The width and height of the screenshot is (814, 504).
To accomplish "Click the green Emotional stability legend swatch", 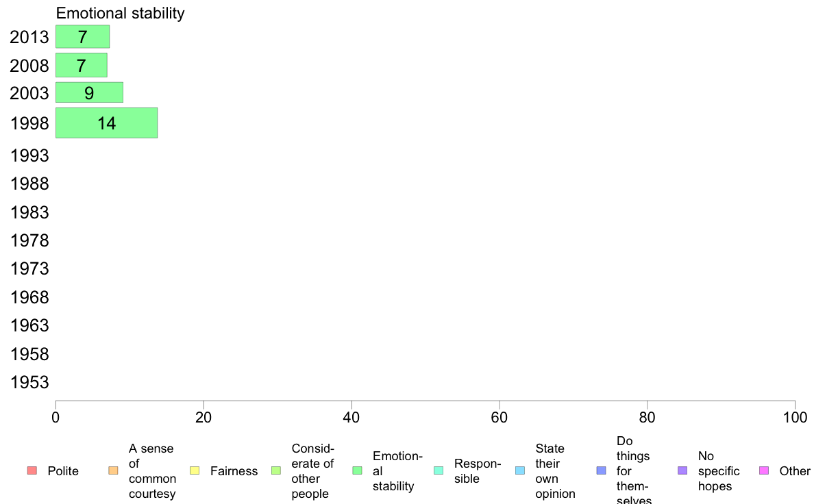I will (x=357, y=470).
